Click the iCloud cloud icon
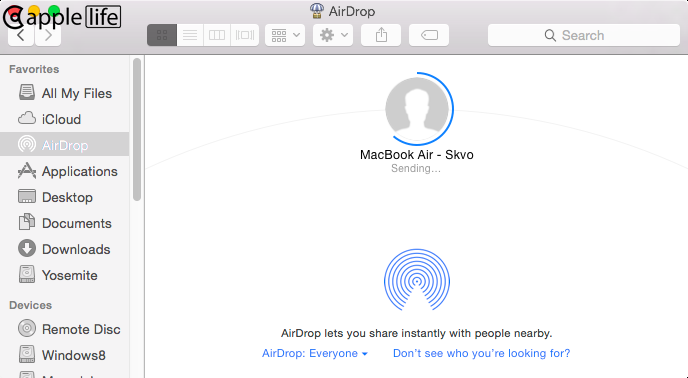The image size is (688, 378). pos(27,118)
